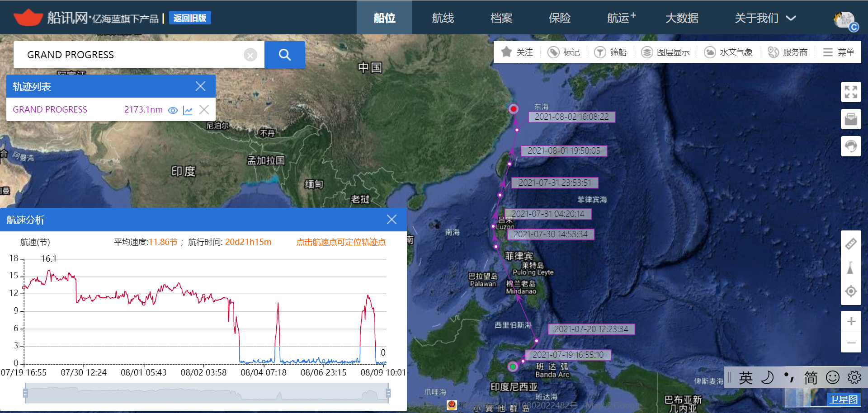Toggle the 卫星图 satellite map view
Screen dimensions: 868x413
pos(843,399)
